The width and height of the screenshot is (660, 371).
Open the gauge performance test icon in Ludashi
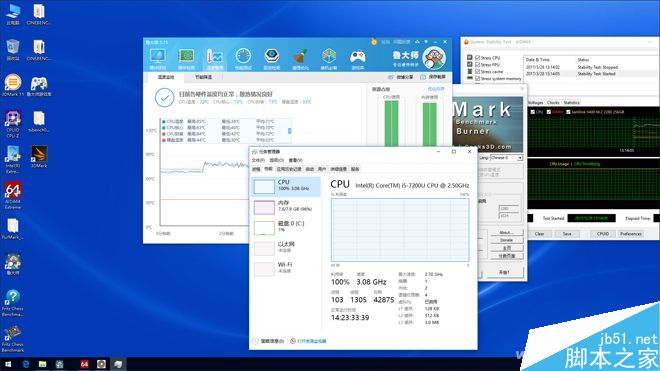pyautogui.click(x=243, y=59)
